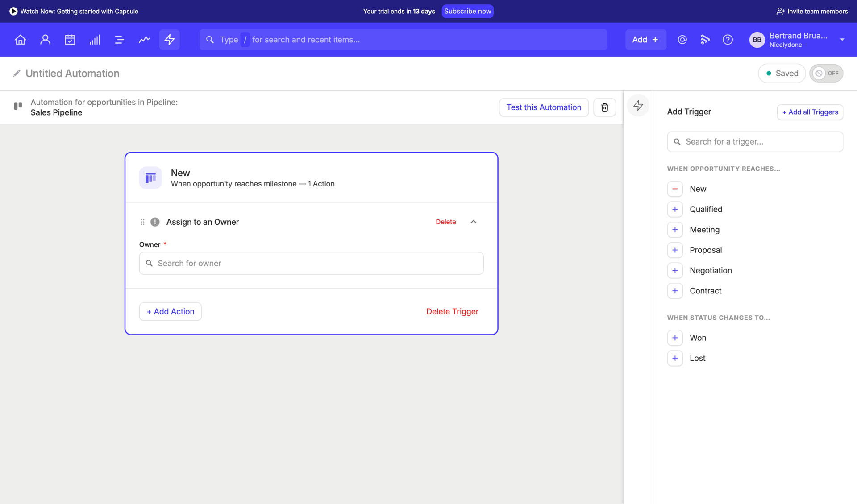The image size is (857, 504).
Task: Click Add all Triggers link
Action: pyautogui.click(x=810, y=112)
